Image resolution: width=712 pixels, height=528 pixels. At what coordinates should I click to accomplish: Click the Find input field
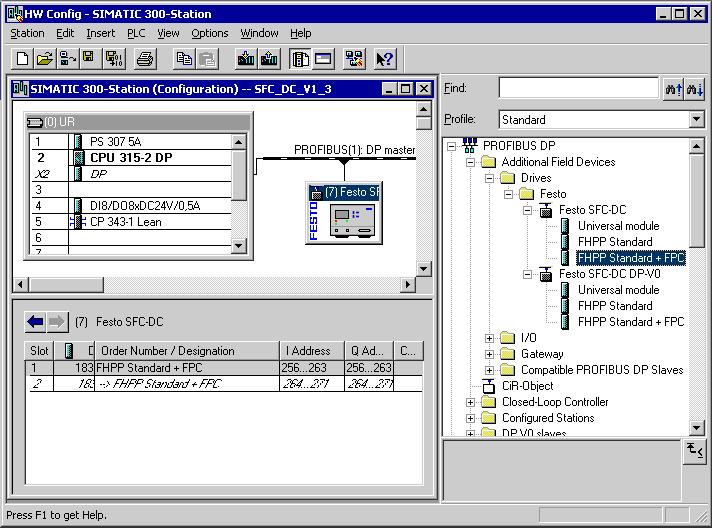(x=578, y=88)
